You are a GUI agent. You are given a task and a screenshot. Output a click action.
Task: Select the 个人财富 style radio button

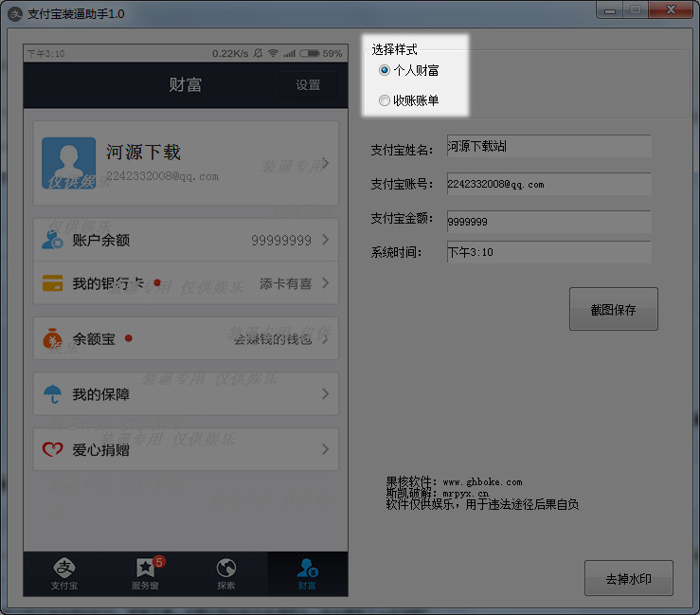(384, 70)
